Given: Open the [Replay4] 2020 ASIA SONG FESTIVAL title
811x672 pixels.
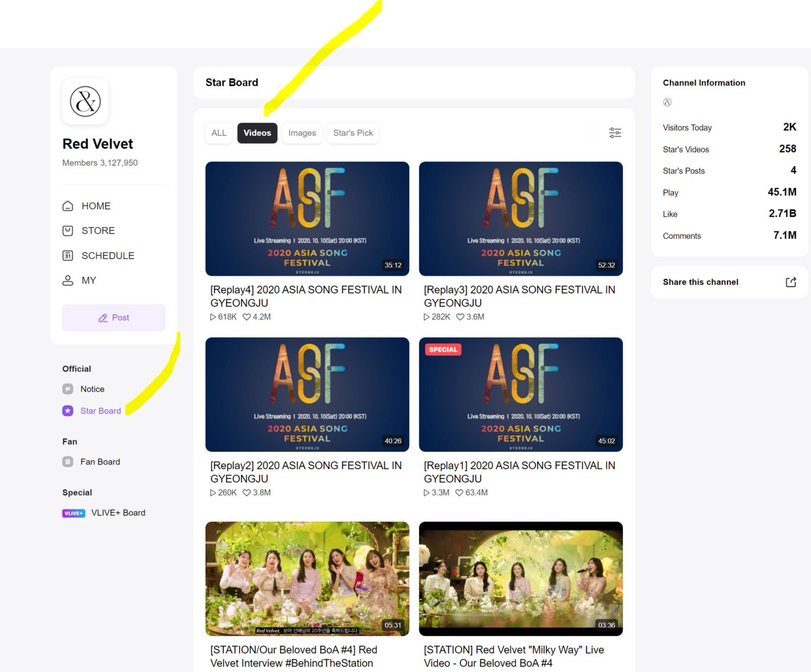Looking at the screenshot, I should (x=306, y=296).
